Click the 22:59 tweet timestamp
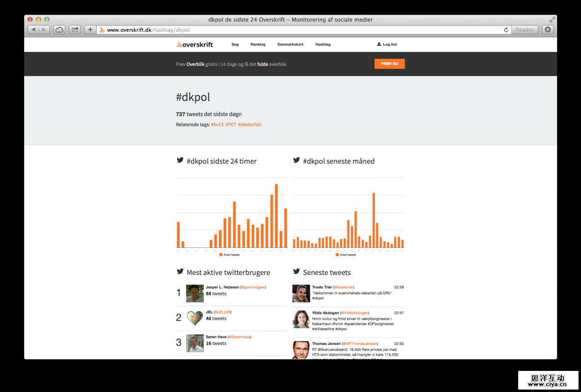 pyautogui.click(x=398, y=287)
